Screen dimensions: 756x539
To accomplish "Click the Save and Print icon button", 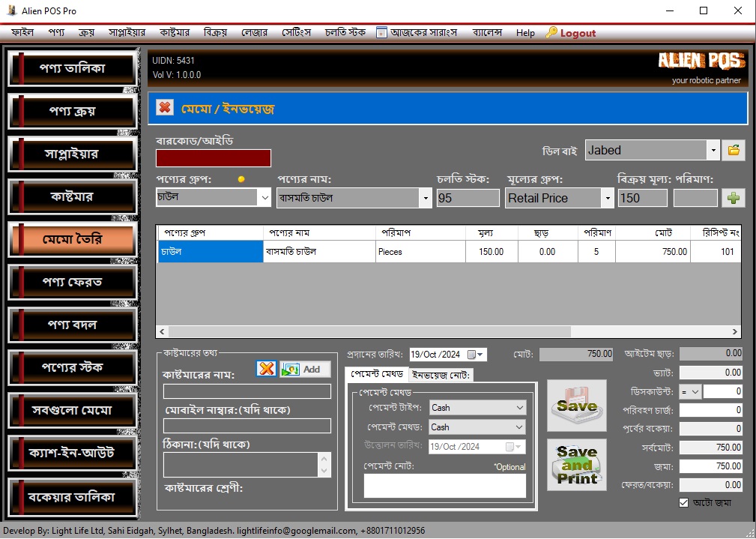I will [576, 465].
